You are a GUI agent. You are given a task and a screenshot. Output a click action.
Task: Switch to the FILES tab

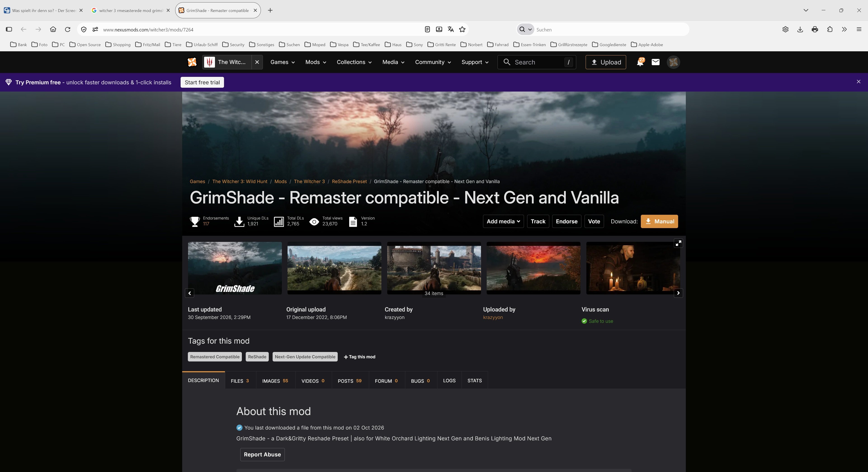[x=240, y=381]
